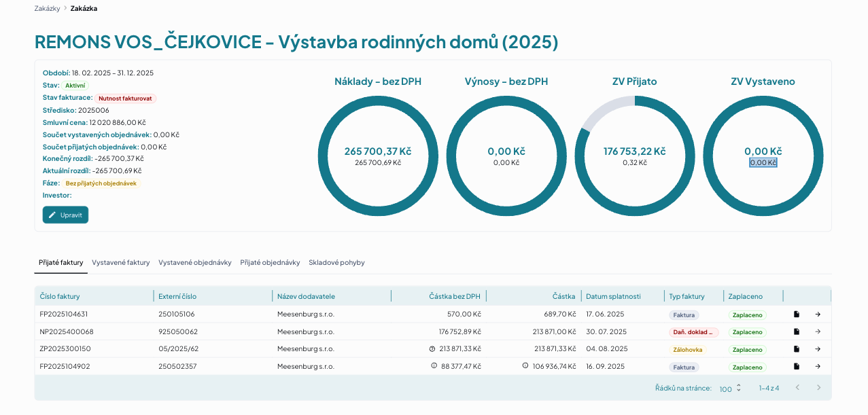The image size is (868, 415).
Task: Open document icon for invoice FP2025104631
Action: (x=797, y=314)
